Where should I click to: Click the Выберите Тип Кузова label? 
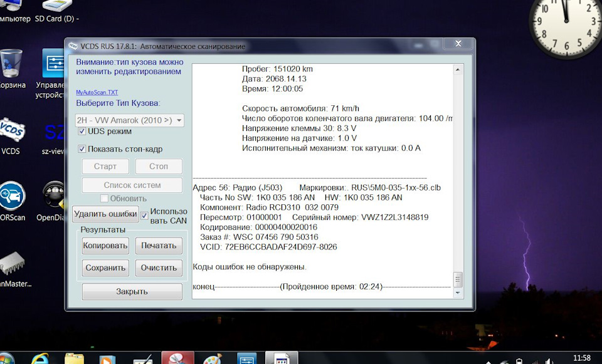pos(118,103)
